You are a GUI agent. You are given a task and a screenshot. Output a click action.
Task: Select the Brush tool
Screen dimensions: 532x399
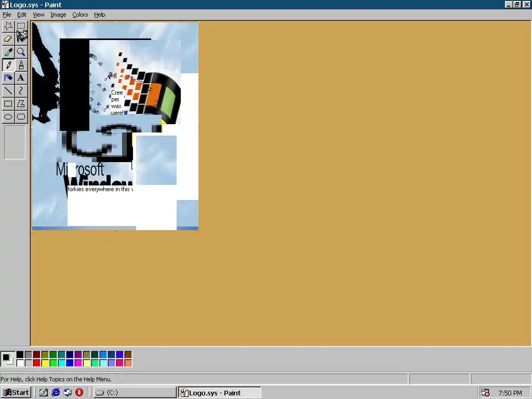point(21,65)
